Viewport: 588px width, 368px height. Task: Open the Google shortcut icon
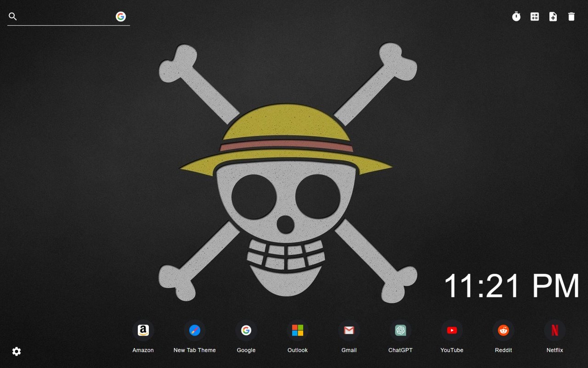coord(246,330)
